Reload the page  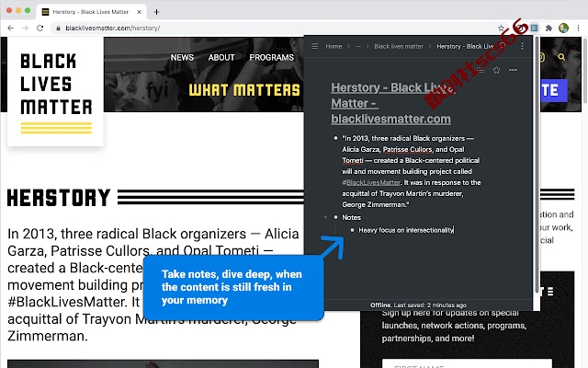click(40, 29)
